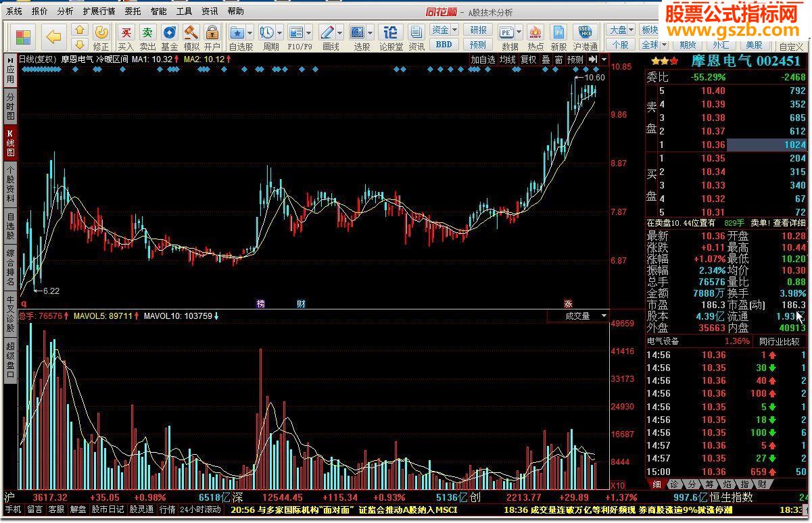Image resolution: width=812 pixels, height=523 pixels.
Task: Go back with the yellow left arrow
Action: (54, 36)
